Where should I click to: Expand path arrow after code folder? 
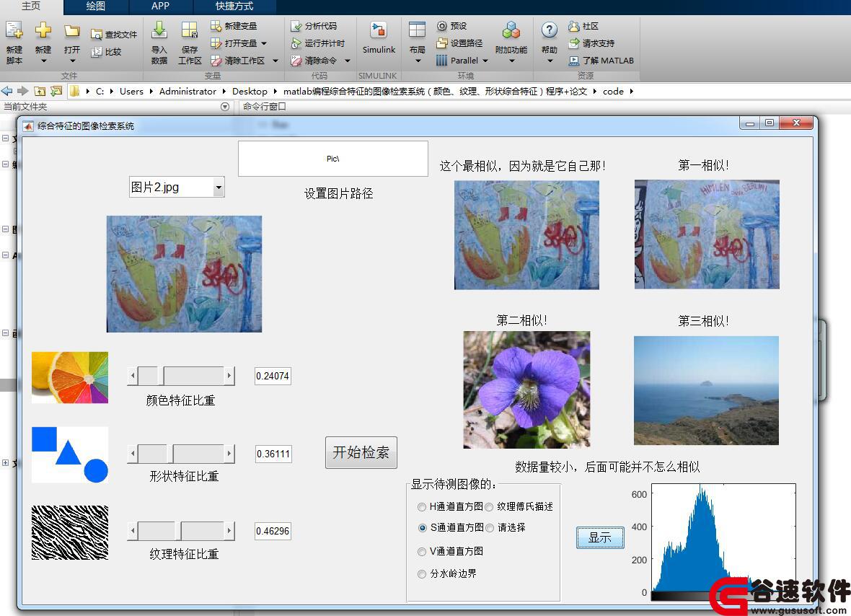pos(631,91)
